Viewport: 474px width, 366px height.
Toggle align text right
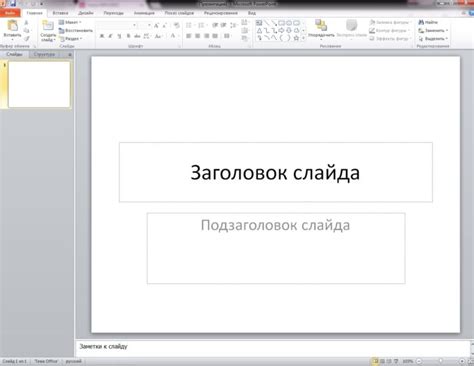click(207, 36)
